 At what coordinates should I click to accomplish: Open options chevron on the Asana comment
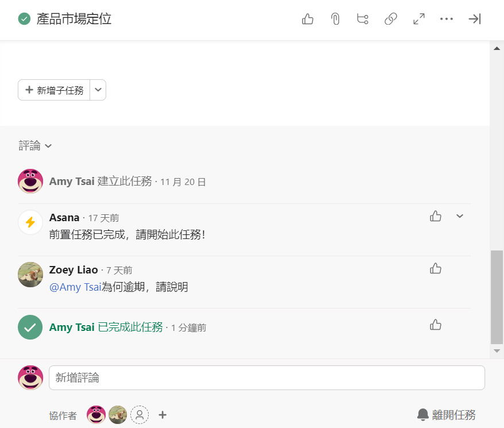[x=460, y=216]
